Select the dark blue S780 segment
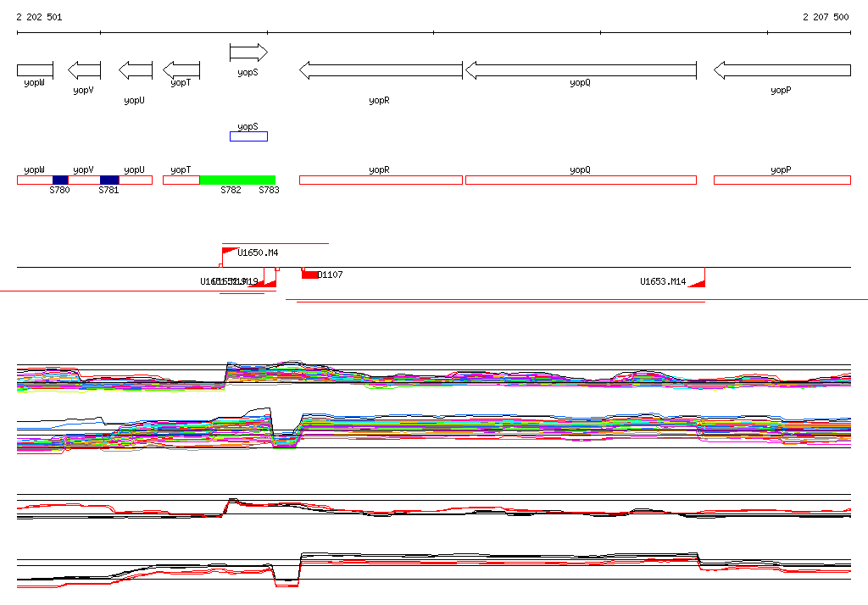Viewport: 868px width, 605px height. pos(60,180)
